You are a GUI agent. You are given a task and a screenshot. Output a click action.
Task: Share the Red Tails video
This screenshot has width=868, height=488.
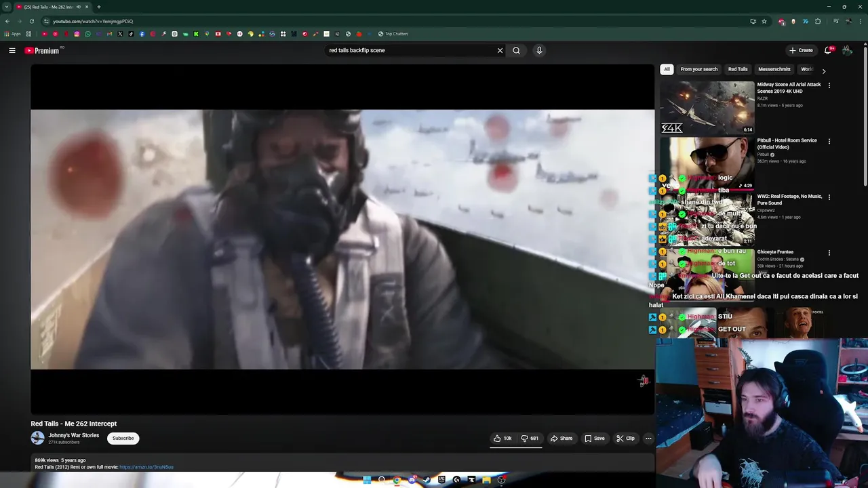click(561, 439)
